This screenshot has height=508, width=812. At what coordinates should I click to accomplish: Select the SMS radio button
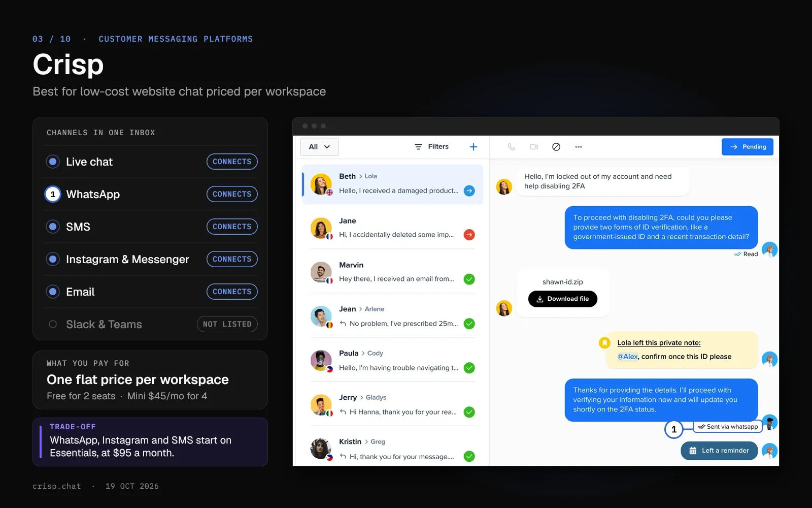[x=53, y=227]
